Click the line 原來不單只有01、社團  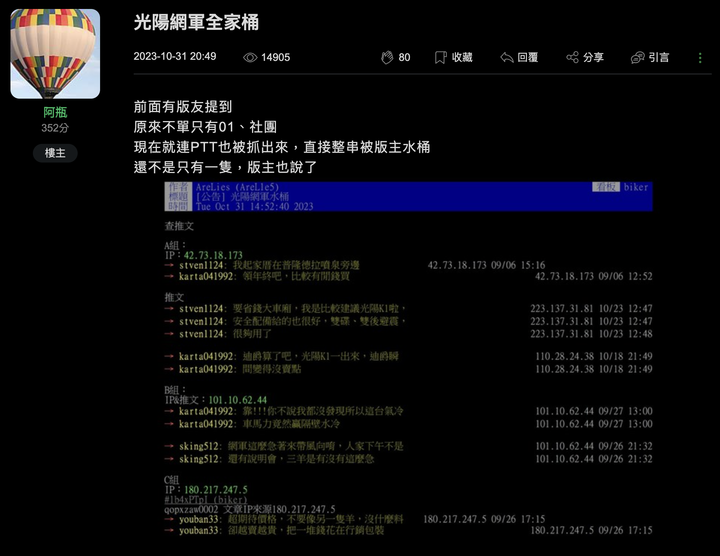[x=205, y=127]
